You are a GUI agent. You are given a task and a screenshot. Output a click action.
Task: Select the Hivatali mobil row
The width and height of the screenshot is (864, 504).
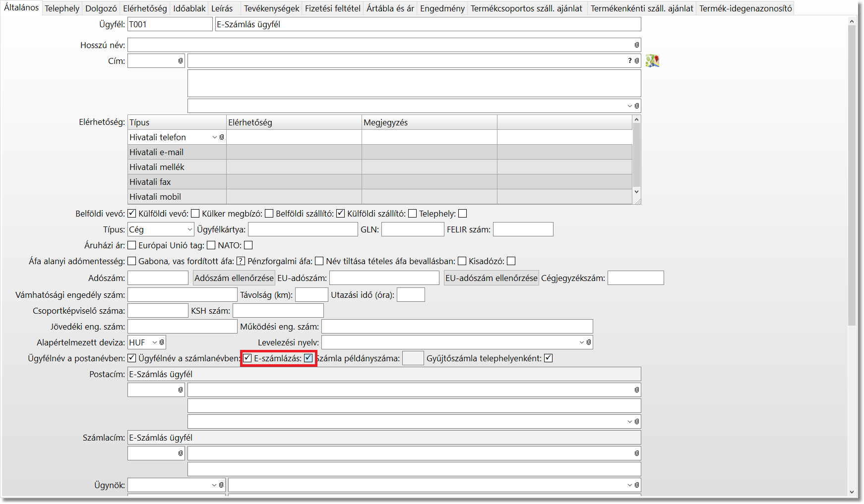point(380,197)
